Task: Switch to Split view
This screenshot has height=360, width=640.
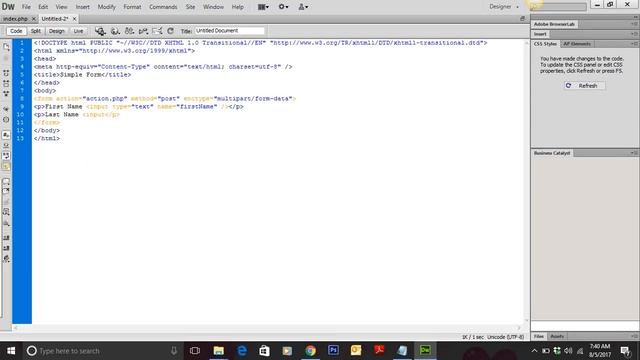Action: click(36, 31)
